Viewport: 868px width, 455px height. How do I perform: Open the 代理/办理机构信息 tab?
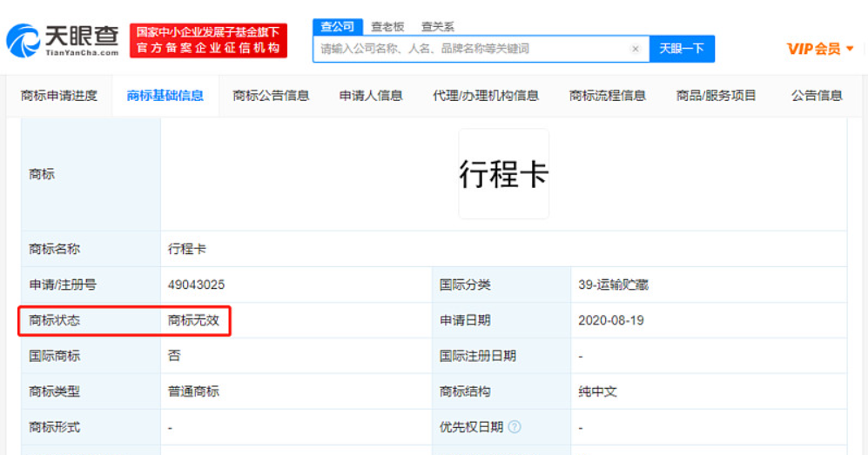(x=486, y=96)
